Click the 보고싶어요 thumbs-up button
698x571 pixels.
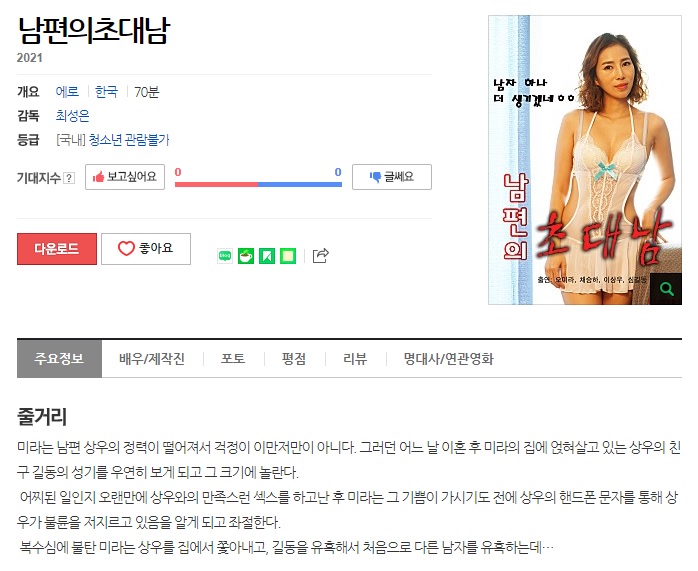125,177
